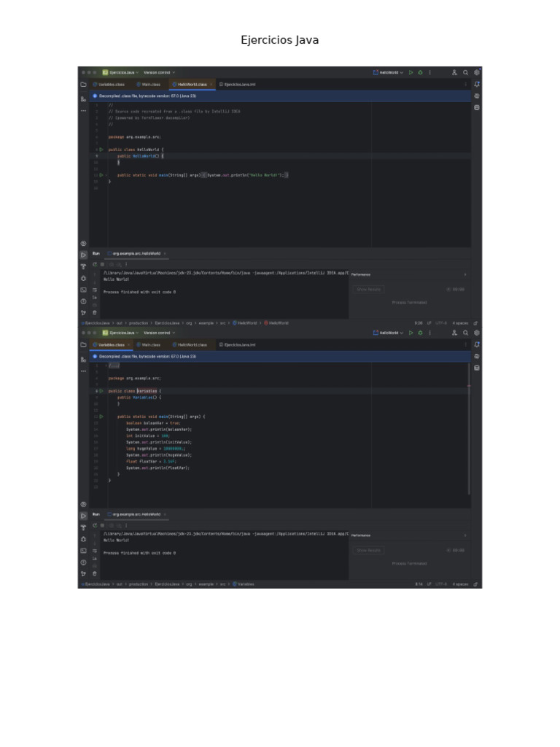Open Code With Me in HelloWorld.class IDE
Image resolution: width=560 pixels, height=747 pixels.
point(454,72)
